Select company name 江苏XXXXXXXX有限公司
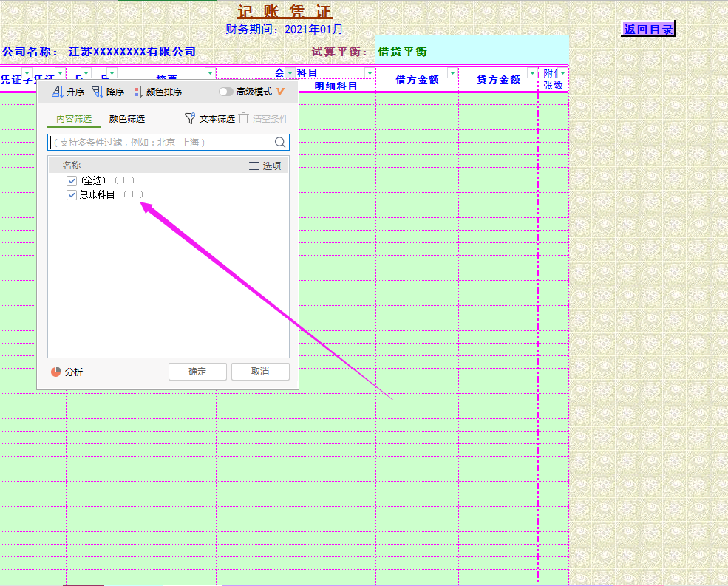The width and height of the screenshot is (728, 586). [132, 52]
